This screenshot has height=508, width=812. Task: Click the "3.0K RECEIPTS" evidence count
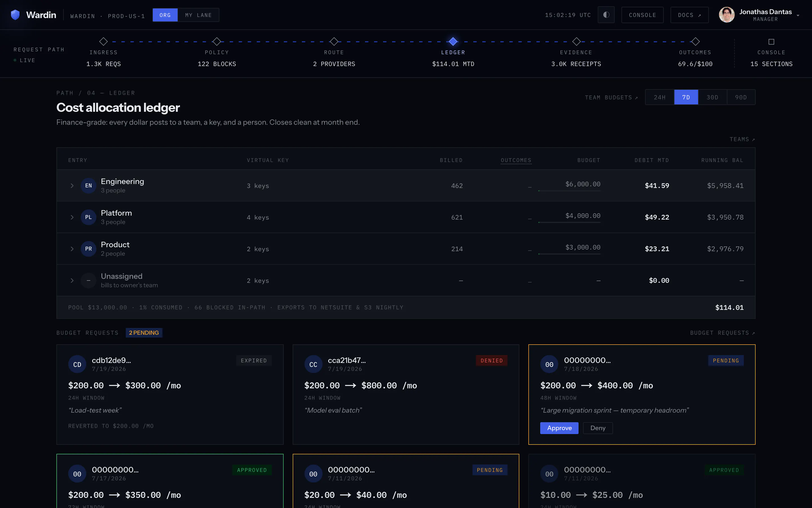[x=576, y=64]
